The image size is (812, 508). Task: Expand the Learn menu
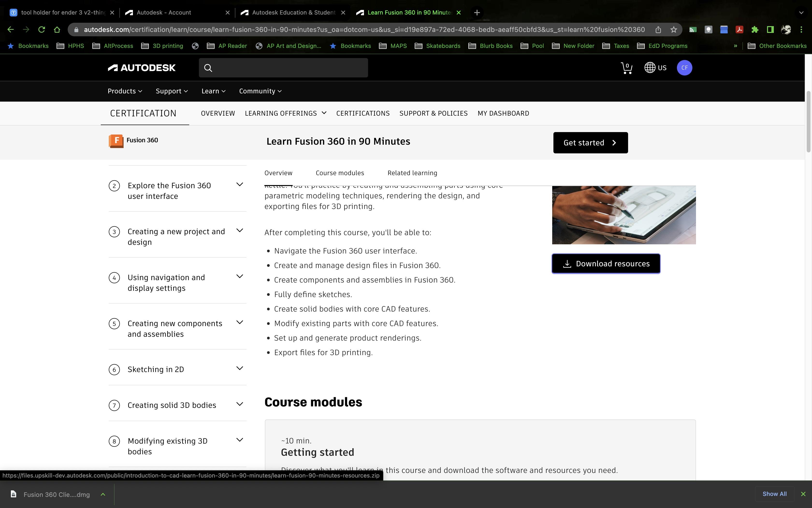click(x=213, y=91)
